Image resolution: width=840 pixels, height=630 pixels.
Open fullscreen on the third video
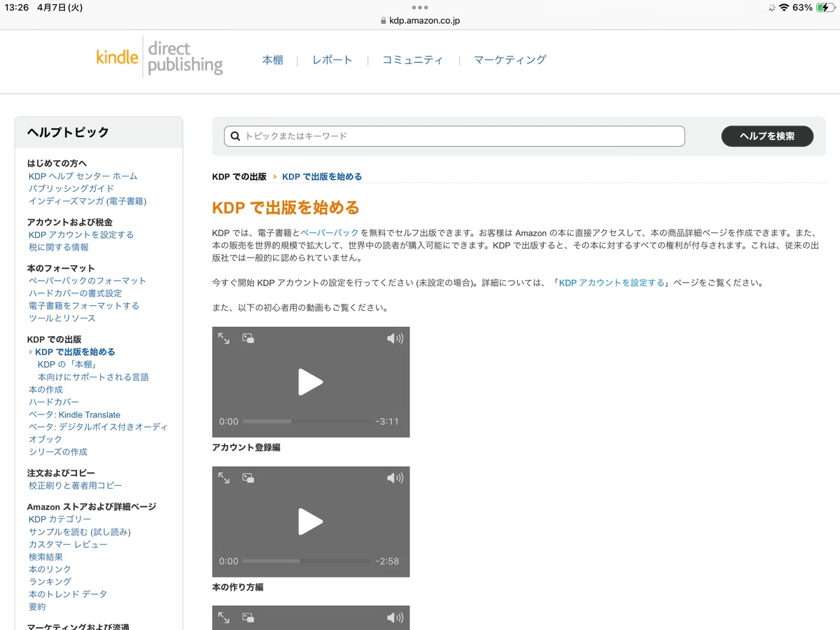click(224, 617)
